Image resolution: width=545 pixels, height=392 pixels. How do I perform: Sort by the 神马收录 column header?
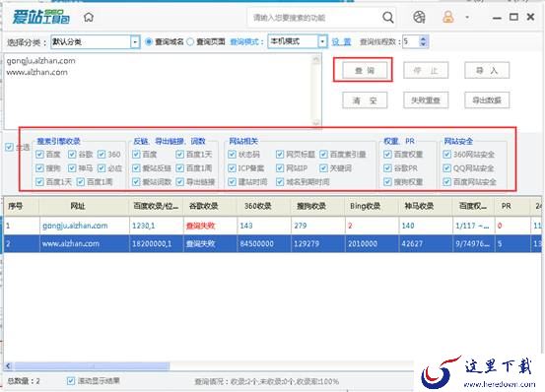point(425,206)
